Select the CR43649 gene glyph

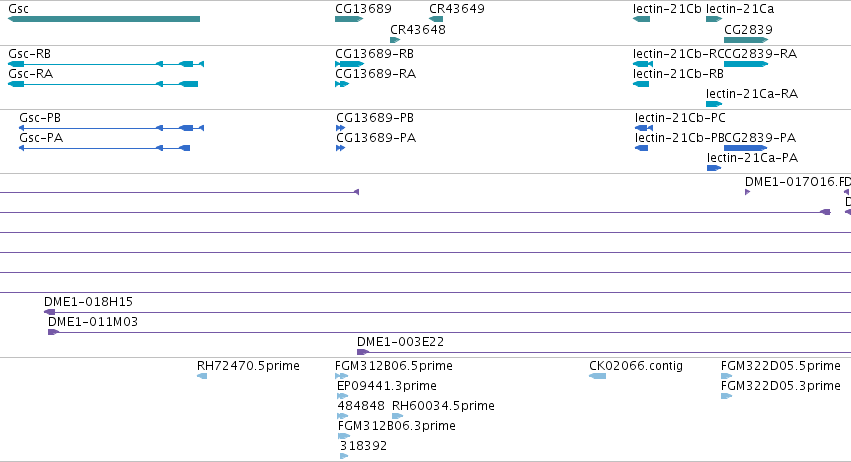436,19
